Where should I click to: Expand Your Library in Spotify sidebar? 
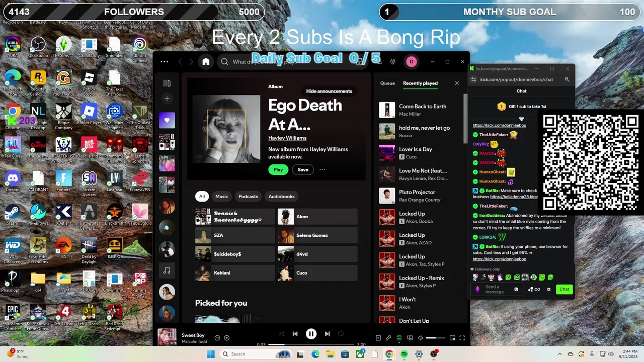pos(167,83)
